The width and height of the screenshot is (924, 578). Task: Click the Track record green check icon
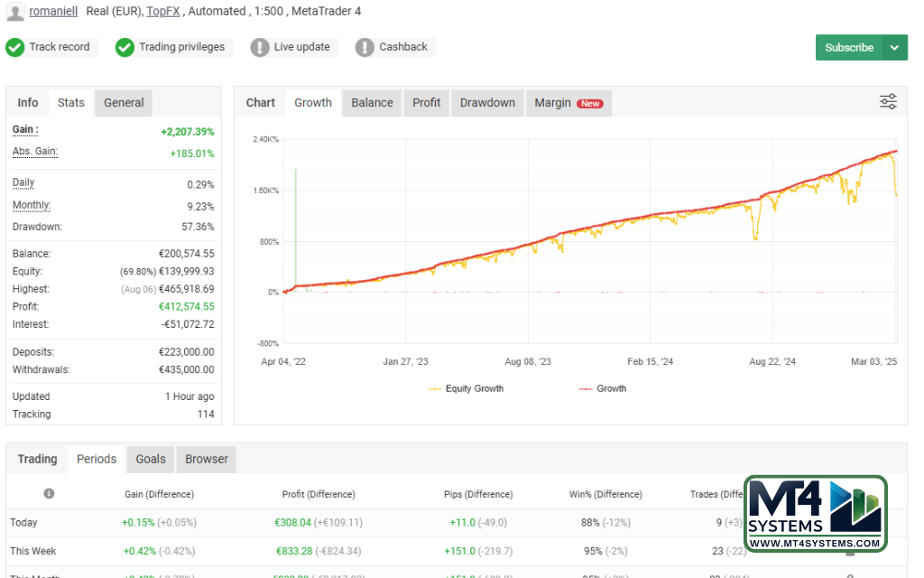[x=15, y=48]
